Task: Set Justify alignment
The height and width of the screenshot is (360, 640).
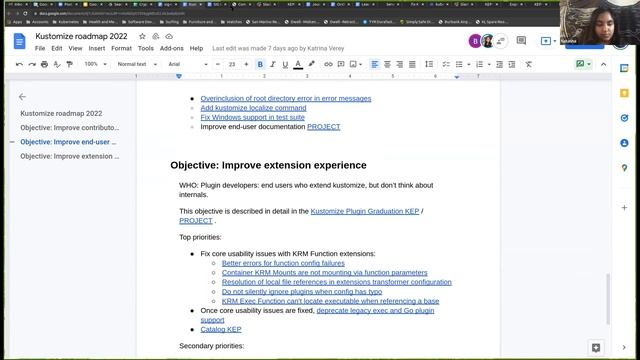Action: (x=412, y=64)
